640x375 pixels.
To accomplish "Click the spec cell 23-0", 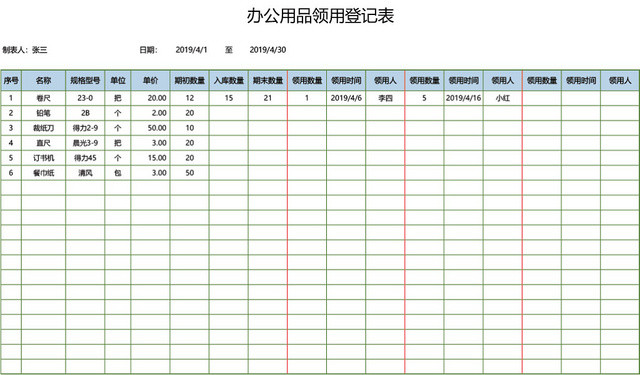I will point(85,98).
